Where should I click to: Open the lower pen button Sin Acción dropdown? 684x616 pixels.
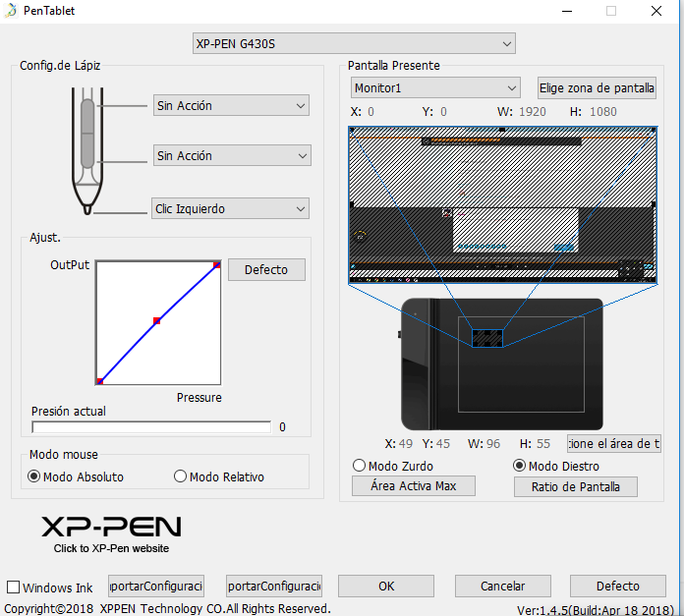click(x=232, y=155)
